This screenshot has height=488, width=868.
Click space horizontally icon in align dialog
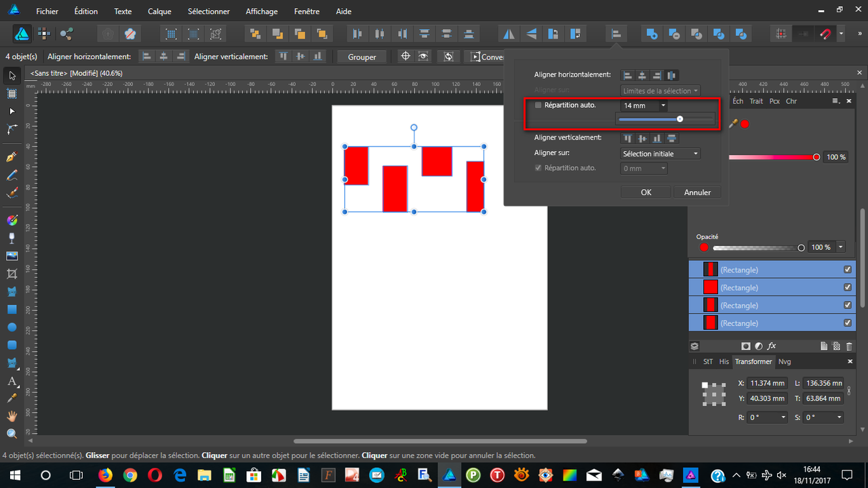[672, 75]
